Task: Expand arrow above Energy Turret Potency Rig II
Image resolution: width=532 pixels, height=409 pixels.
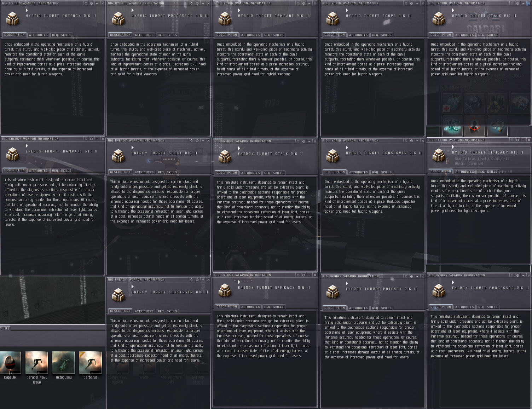Action: (x=347, y=283)
